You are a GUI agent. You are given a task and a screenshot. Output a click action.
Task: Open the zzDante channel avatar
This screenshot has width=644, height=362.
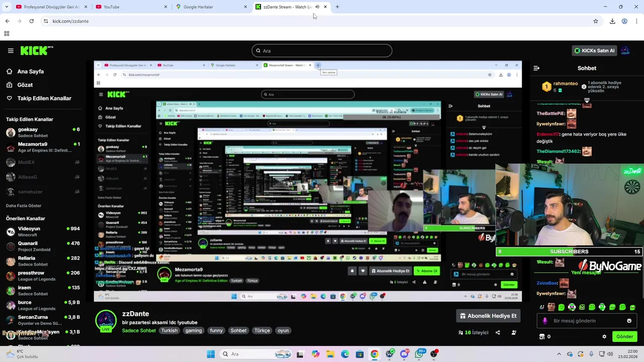[106, 321]
